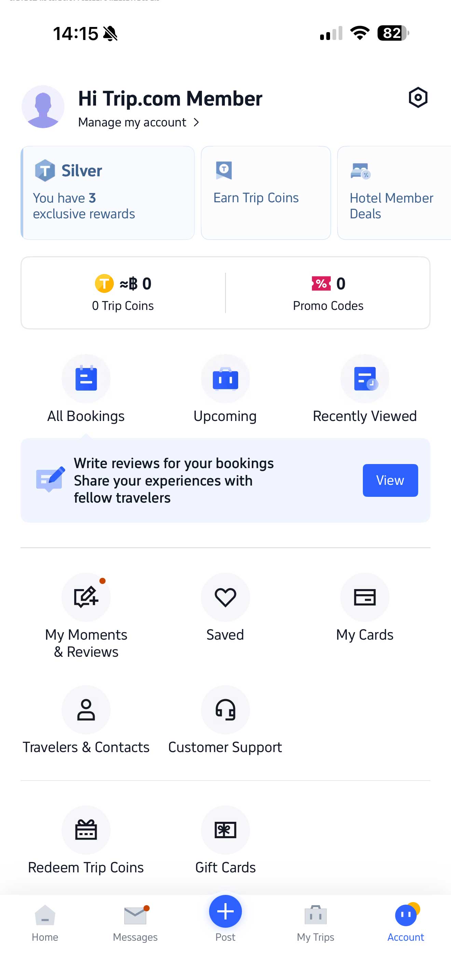Open Recently Viewed icon

[x=364, y=379]
